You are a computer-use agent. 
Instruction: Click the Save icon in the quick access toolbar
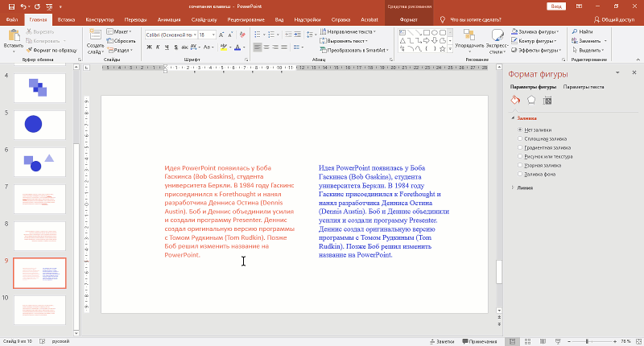click(x=11, y=6)
